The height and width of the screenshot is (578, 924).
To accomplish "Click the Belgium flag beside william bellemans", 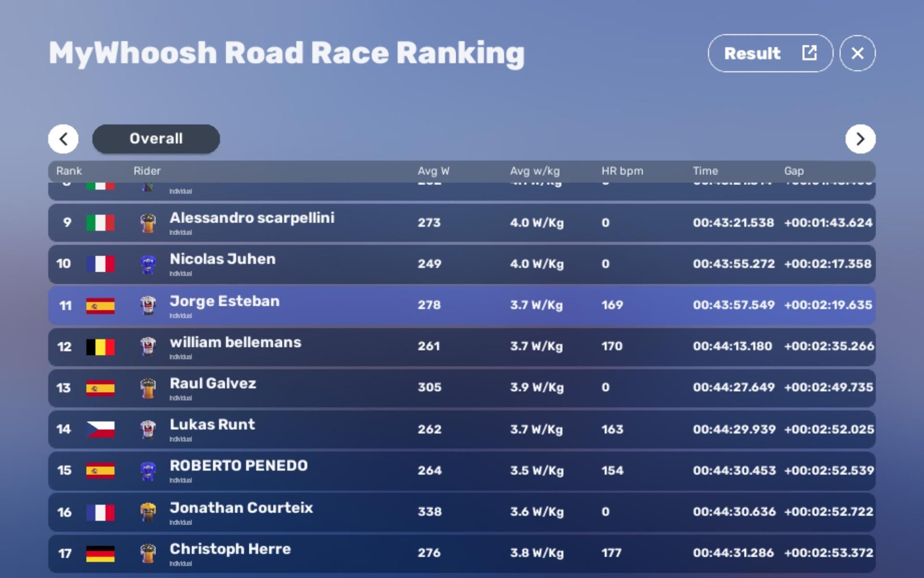I will pyautogui.click(x=100, y=347).
